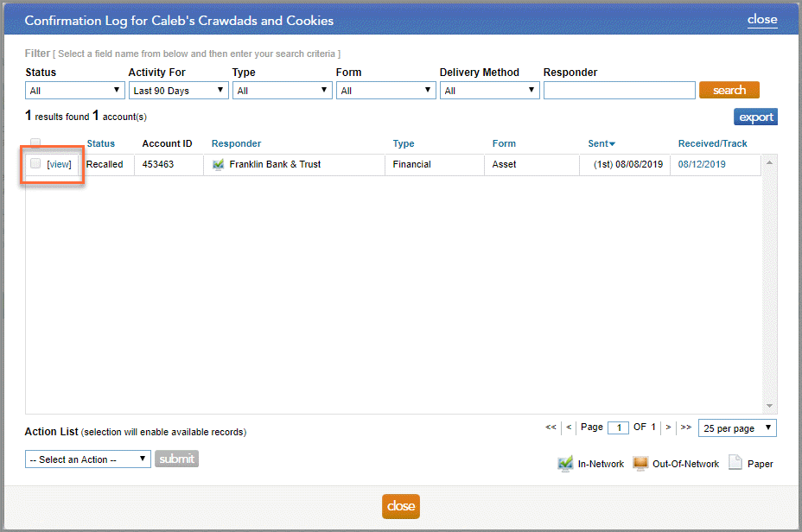Image resolution: width=802 pixels, height=532 pixels.
Task: Go to the last page arrows
Action: click(685, 427)
